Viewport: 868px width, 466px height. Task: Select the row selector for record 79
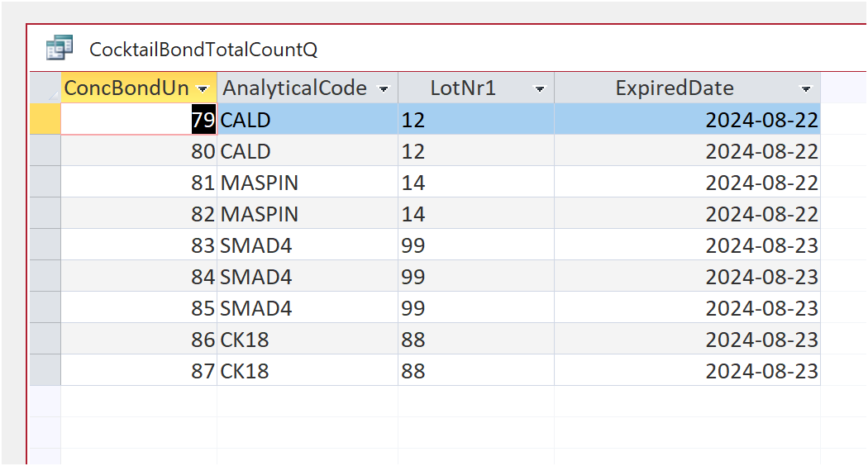(45, 119)
